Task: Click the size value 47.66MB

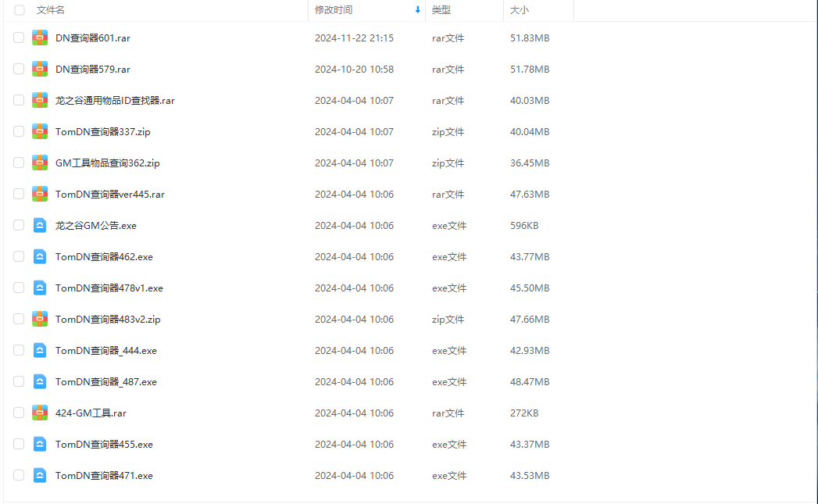Action: 530,320
